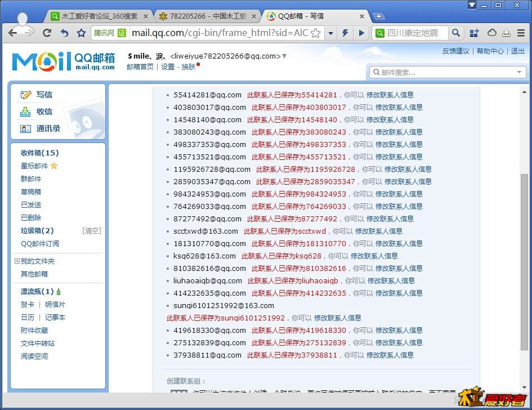532x410 pixels.
Task: Open 日历 link
Action: [x=28, y=317]
